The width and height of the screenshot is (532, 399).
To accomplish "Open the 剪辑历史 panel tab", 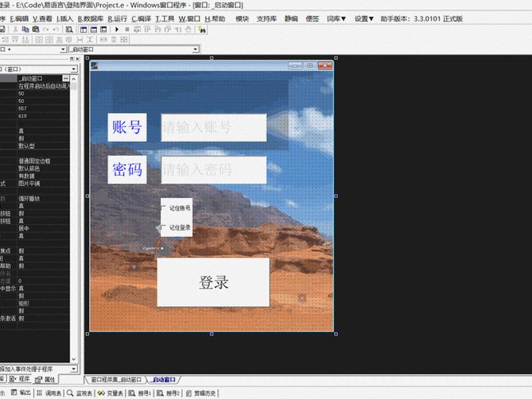I will click(201, 393).
